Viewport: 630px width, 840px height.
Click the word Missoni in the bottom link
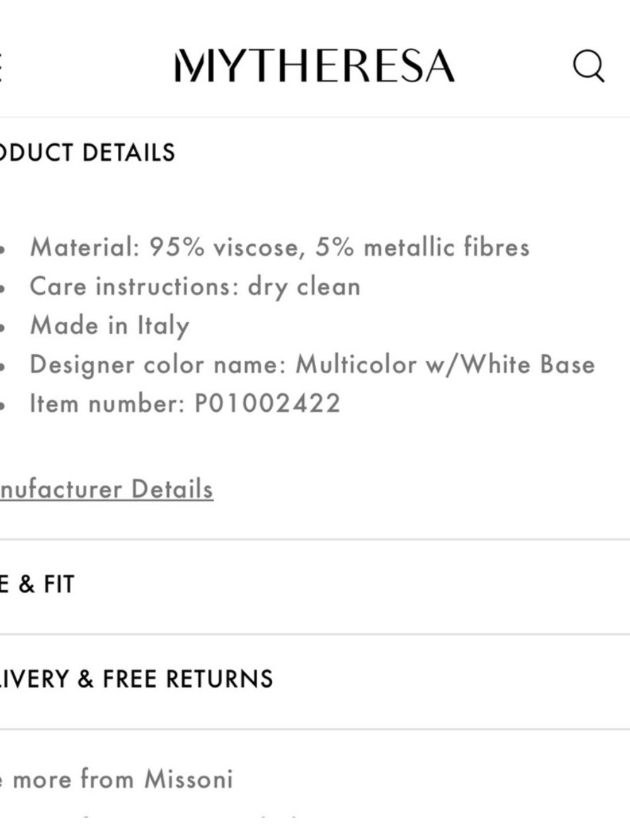point(188,780)
